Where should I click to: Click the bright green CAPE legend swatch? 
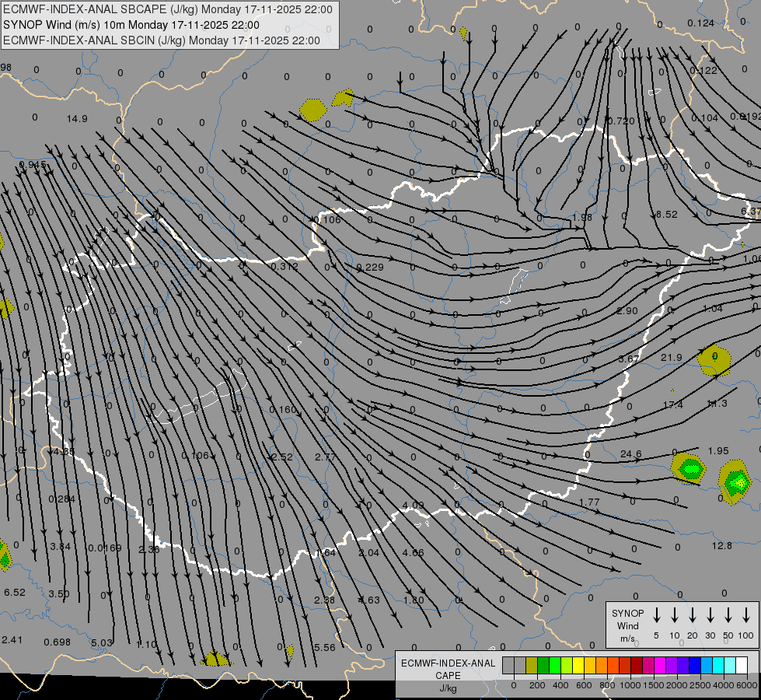[555, 666]
